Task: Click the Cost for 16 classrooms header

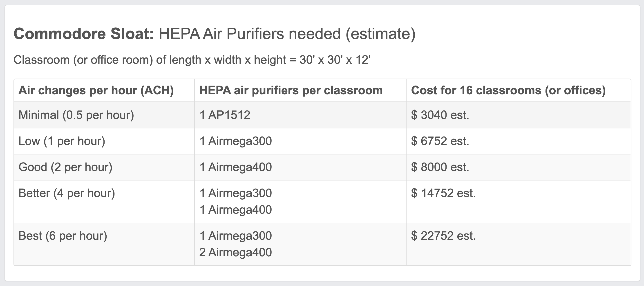Action: click(508, 90)
